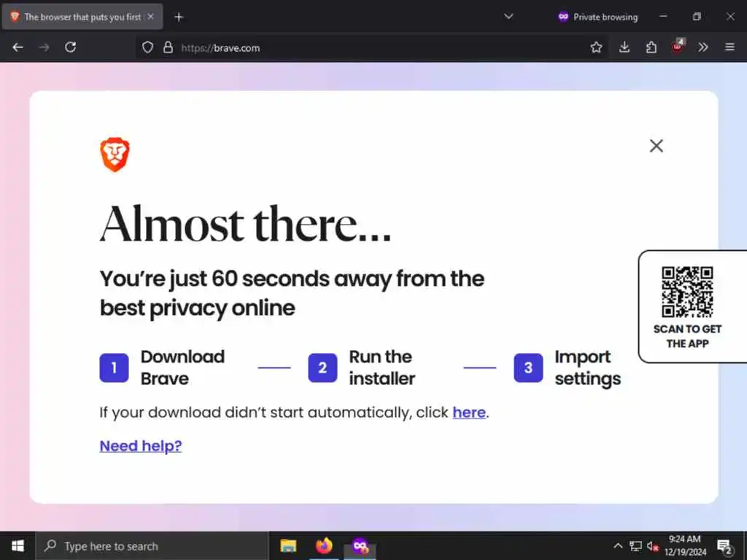The image size is (747, 560).
Task: Open the 'Need help?' link
Action: (x=141, y=446)
